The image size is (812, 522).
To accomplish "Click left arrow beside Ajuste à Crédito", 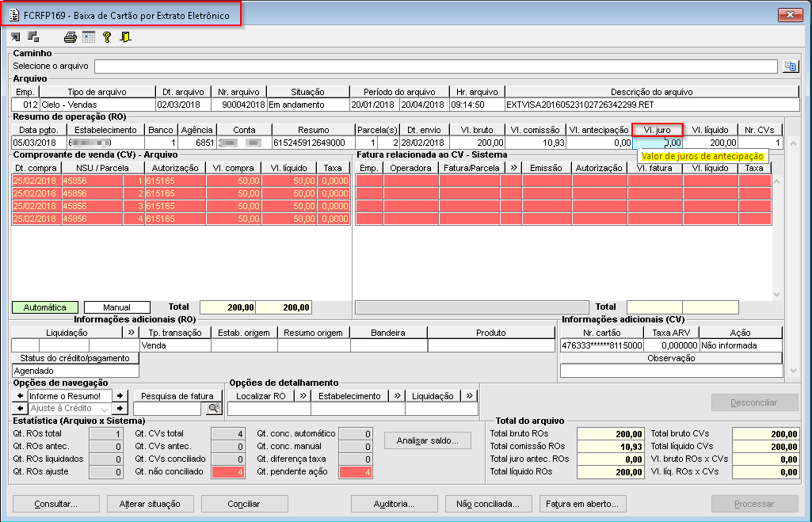I will (20, 409).
